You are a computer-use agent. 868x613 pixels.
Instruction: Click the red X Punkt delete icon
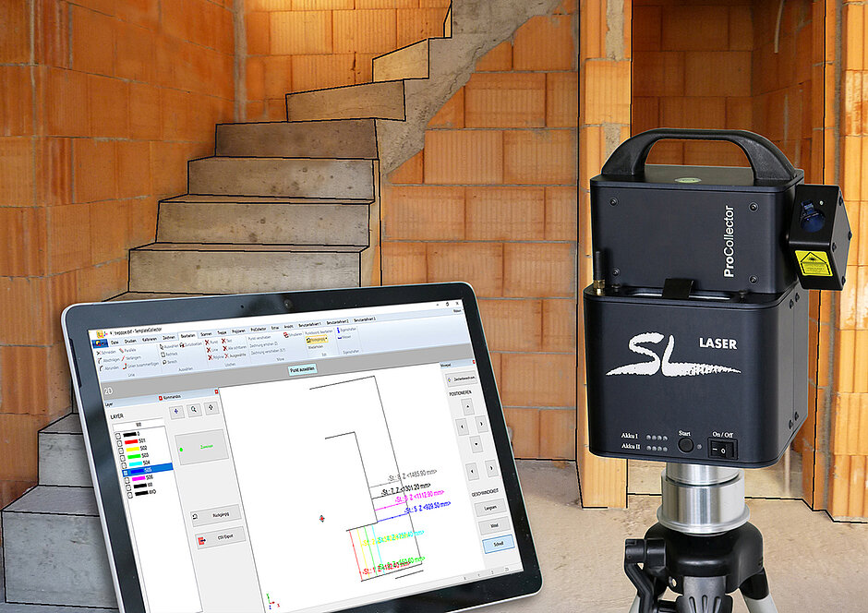[208, 343]
